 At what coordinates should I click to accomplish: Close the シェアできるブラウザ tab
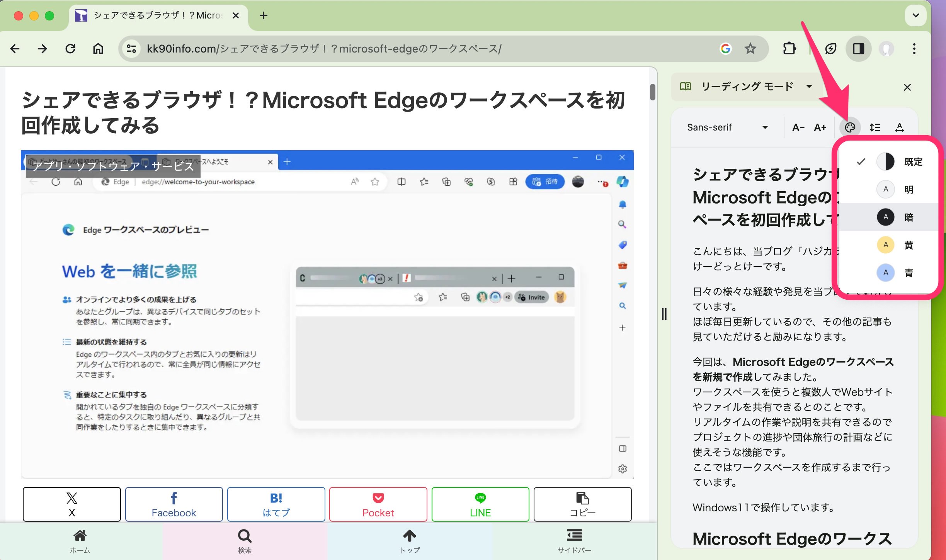[236, 15]
